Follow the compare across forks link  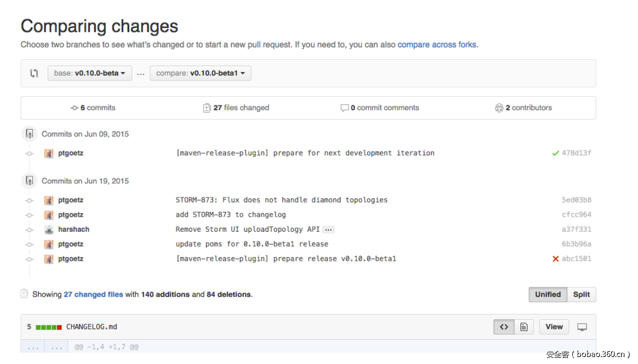(x=437, y=45)
